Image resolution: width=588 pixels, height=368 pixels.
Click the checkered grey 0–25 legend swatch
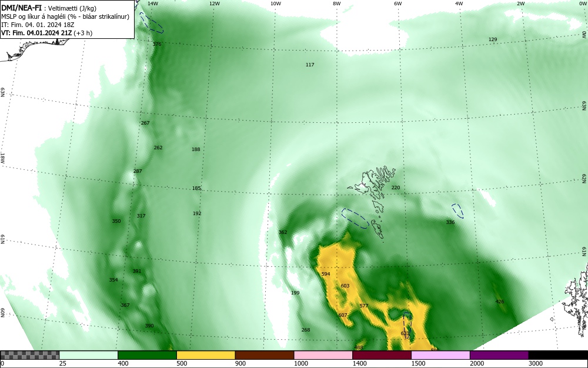[29, 355]
